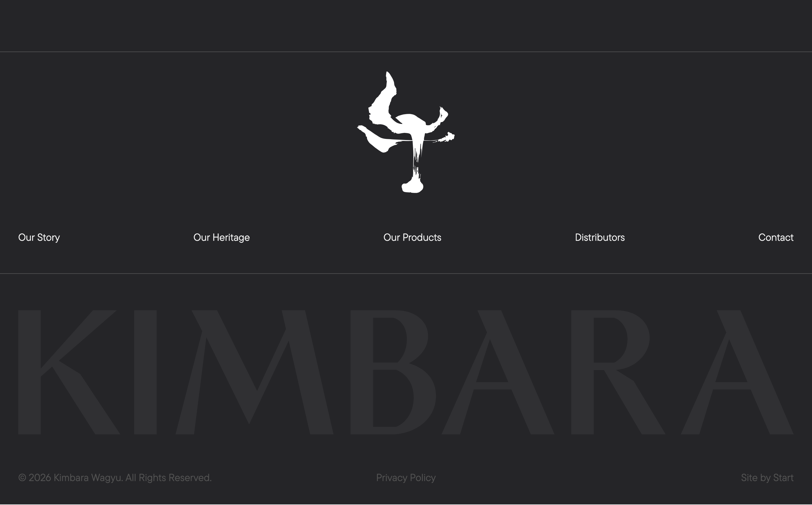The height and width of the screenshot is (505, 812).
Task: View the Privacy Policy
Action: (x=406, y=478)
